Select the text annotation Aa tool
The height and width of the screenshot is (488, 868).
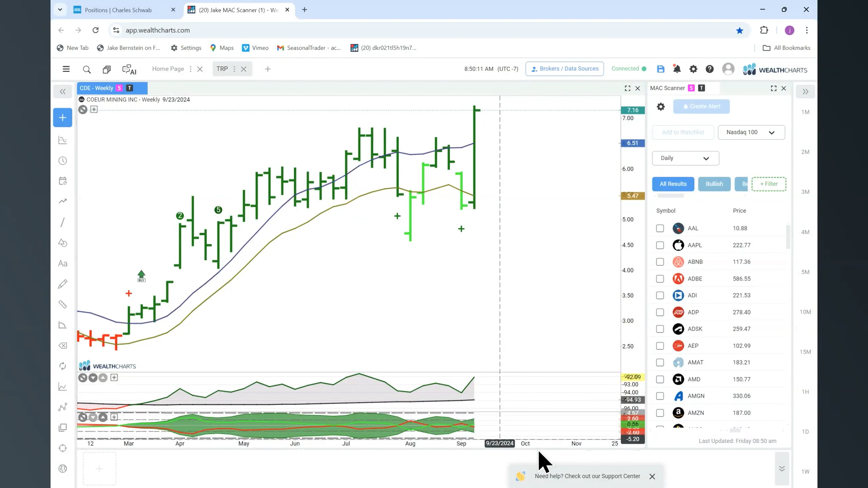[63, 263]
